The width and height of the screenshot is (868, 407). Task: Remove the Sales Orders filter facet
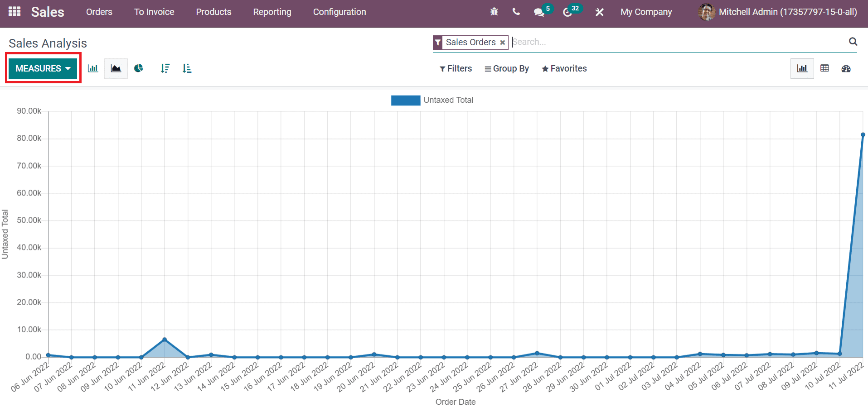coord(502,43)
